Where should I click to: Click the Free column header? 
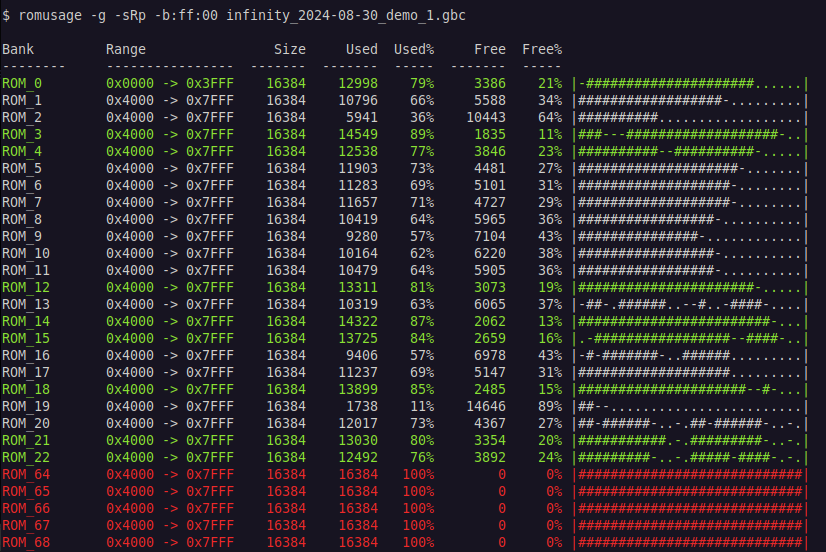click(490, 49)
